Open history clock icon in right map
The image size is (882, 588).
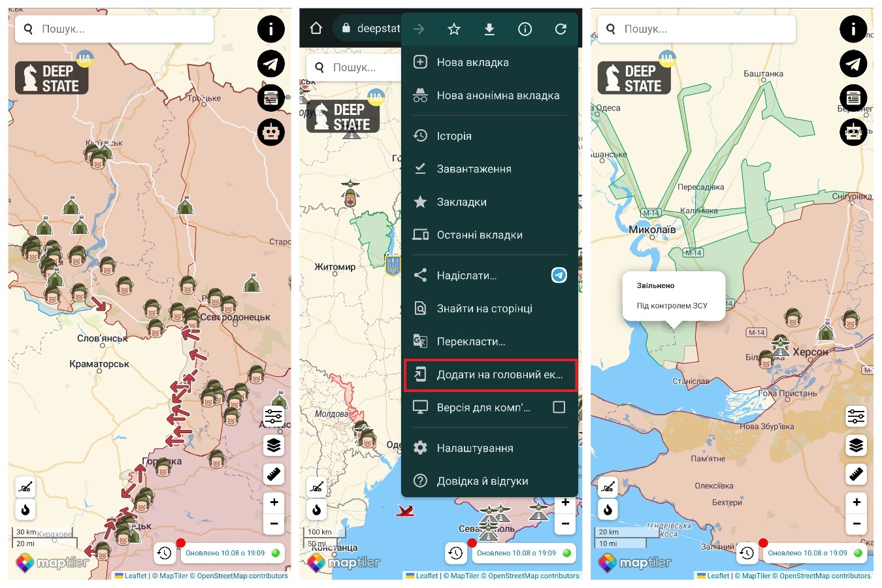point(747,553)
